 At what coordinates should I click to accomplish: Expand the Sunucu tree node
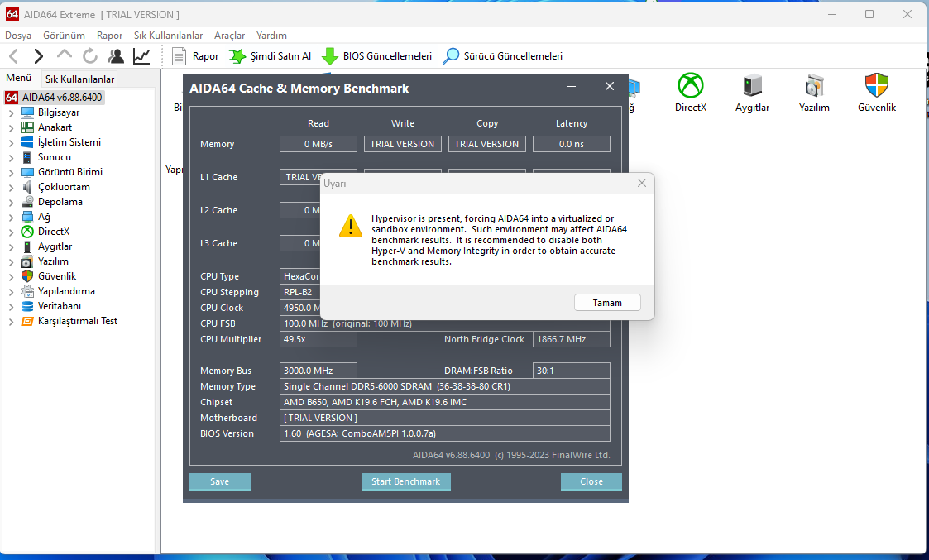pos(11,158)
